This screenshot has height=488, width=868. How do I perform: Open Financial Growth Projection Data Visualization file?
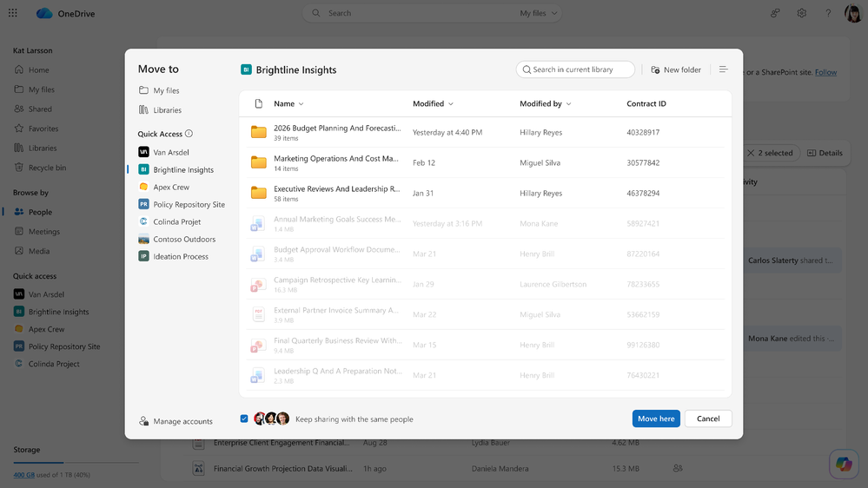tap(283, 468)
